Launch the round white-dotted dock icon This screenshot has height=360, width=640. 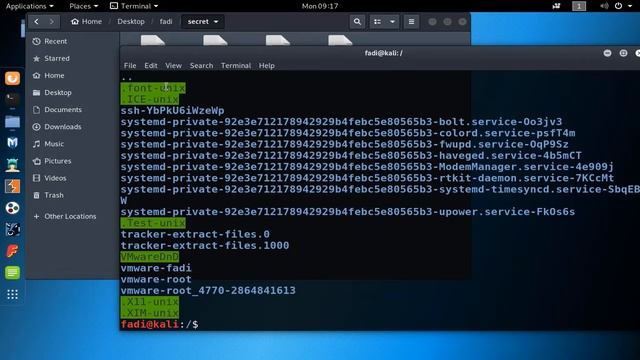[x=12, y=208]
